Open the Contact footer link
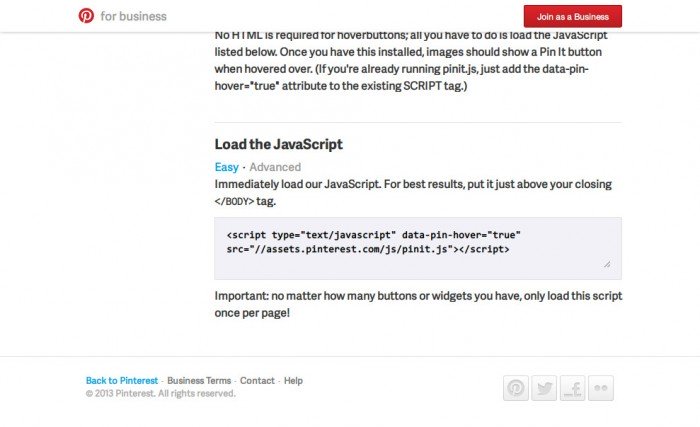Viewport: 700px width, 427px height. (x=257, y=381)
